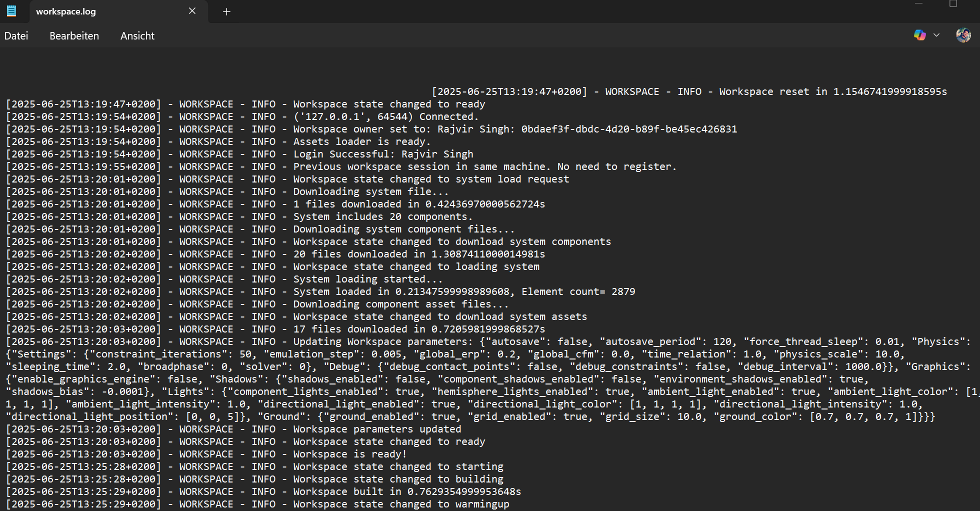Screen dimensions: 980x511
Task: Open the Copilot icon in the toolbar
Action: click(x=919, y=35)
